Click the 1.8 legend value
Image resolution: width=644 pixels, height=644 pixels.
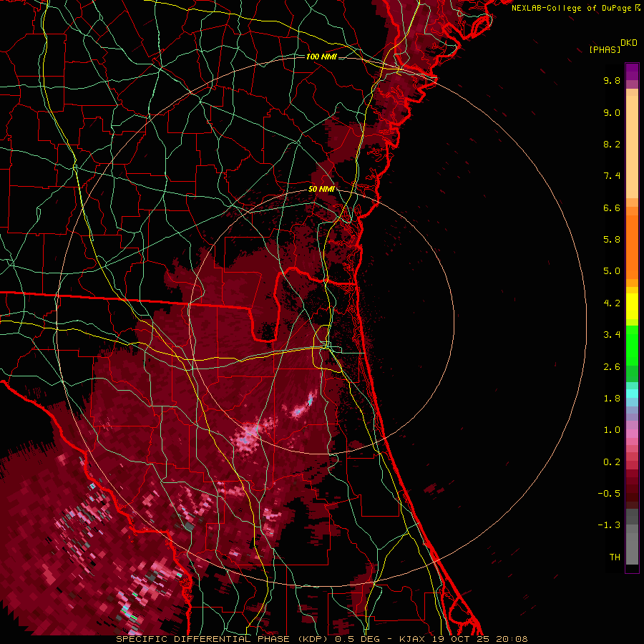pyautogui.click(x=612, y=399)
